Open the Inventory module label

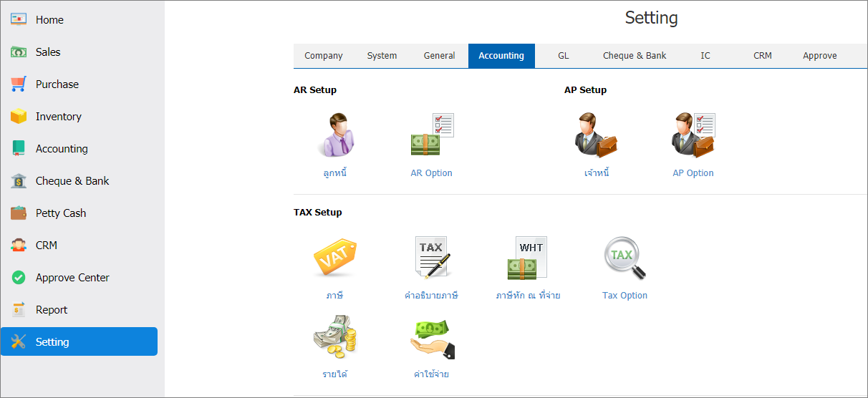click(59, 117)
